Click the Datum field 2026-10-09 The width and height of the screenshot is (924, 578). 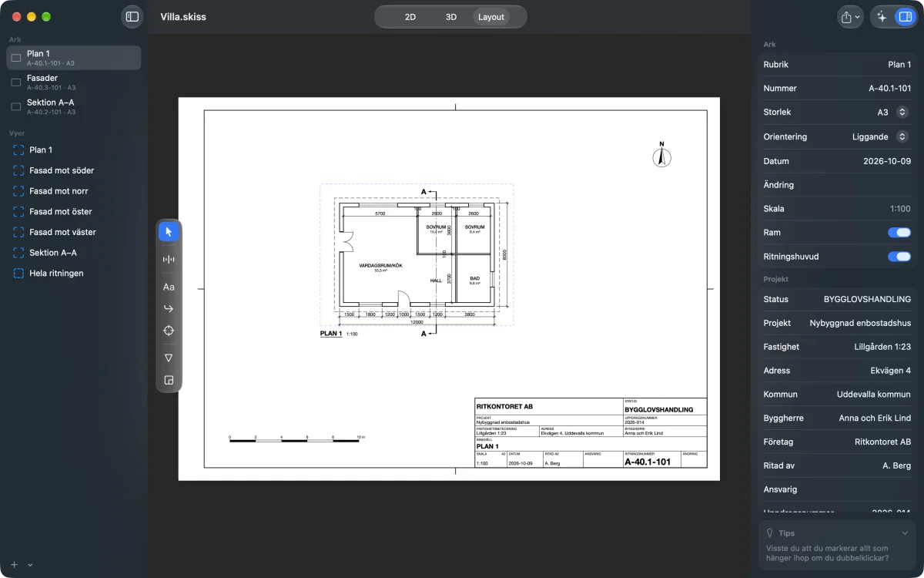pyautogui.click(x=837, y=161)
